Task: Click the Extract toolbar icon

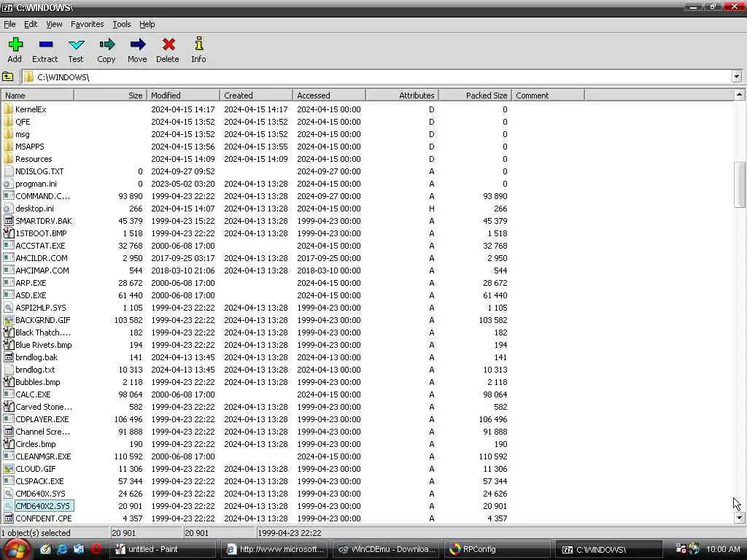Action: [x=45, y=44]
